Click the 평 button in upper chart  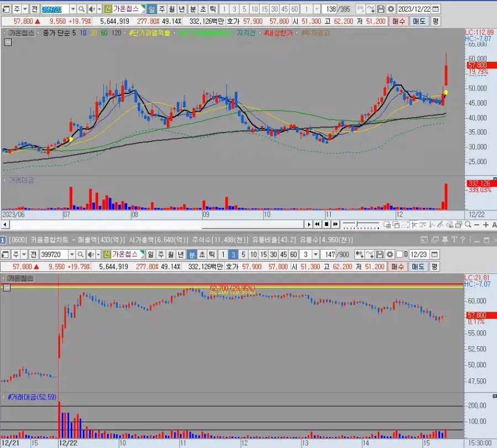click(436, 21)
